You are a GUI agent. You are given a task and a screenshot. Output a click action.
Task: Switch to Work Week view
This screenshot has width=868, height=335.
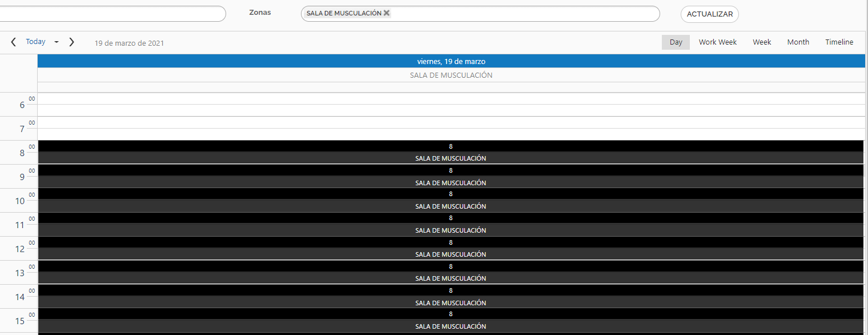click(x=718, y=42)
